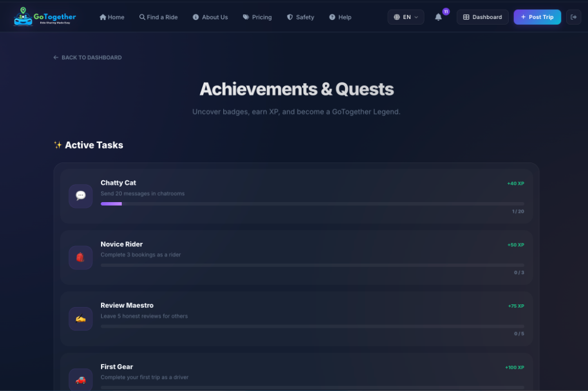Go to the Find a Ride page
Screen dimensions: 588x391
click(x=158, y=17)
